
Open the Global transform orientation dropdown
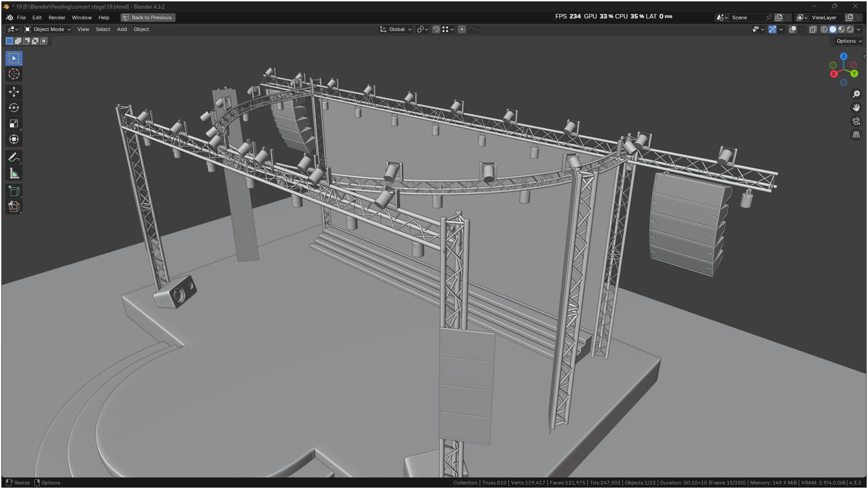pyautogui.click(x=396, y=29)
